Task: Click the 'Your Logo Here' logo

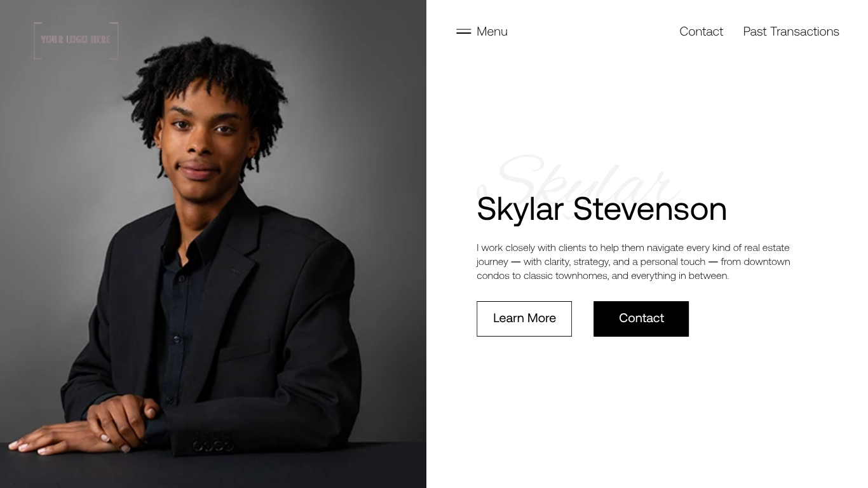Action: (x=76, y=41)
